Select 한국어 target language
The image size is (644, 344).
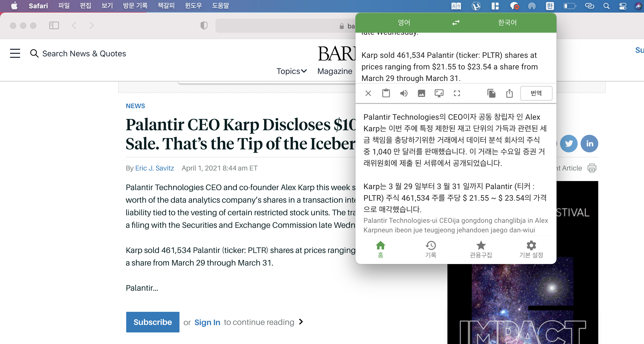[507, 23]
